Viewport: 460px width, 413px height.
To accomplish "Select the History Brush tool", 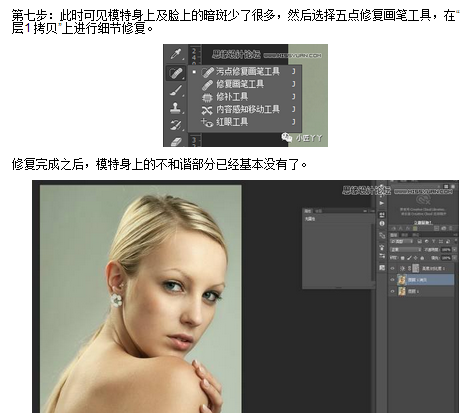I will 176,125.
